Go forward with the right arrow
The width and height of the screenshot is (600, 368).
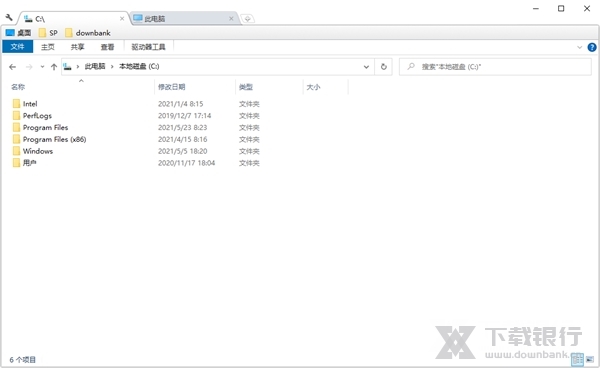point(29,67)
